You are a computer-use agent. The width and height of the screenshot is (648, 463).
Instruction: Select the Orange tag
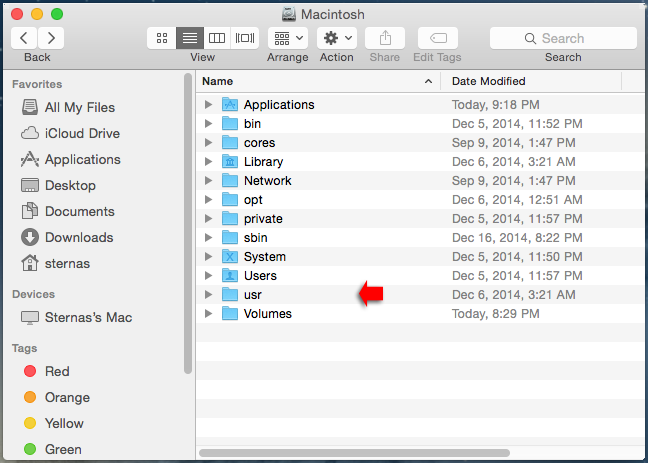tap(57, 397)
